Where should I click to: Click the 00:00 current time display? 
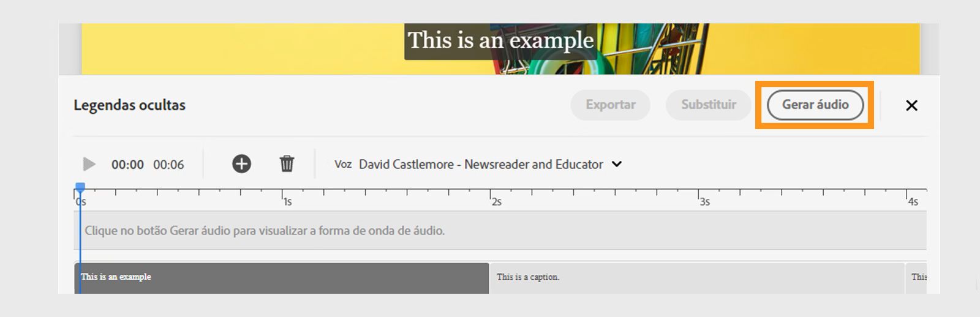127,165
